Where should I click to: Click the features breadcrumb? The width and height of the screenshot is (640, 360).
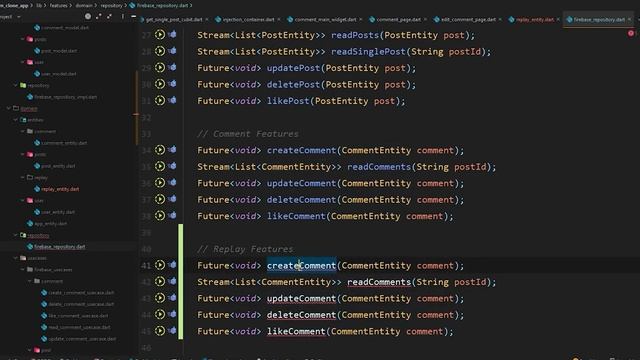pyautogui.click(x=58, y=5)
